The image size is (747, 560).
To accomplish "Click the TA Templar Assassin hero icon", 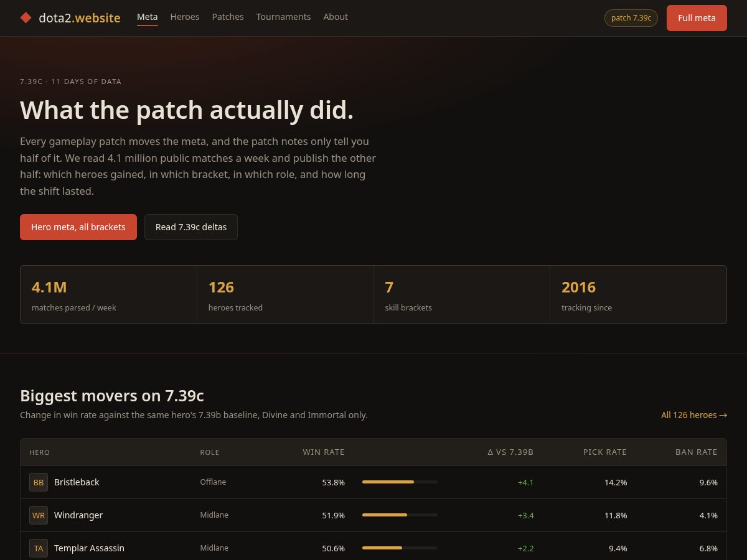I will (x=39, y=548).
